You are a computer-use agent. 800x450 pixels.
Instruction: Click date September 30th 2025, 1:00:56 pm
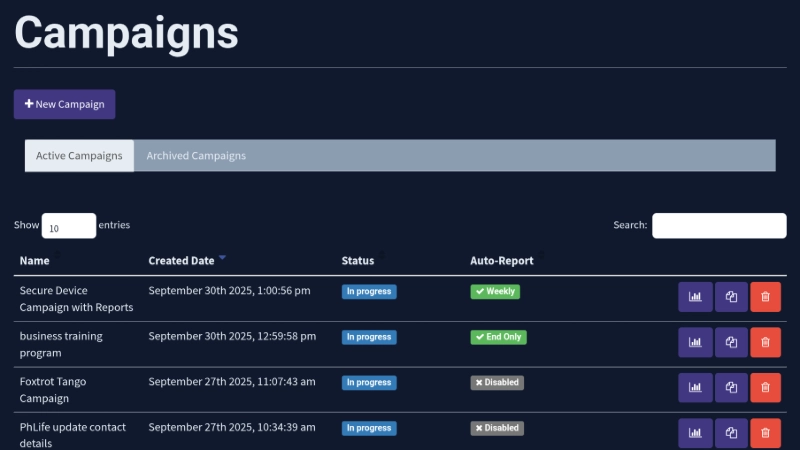pyautogui.click(x=229, y=290)
